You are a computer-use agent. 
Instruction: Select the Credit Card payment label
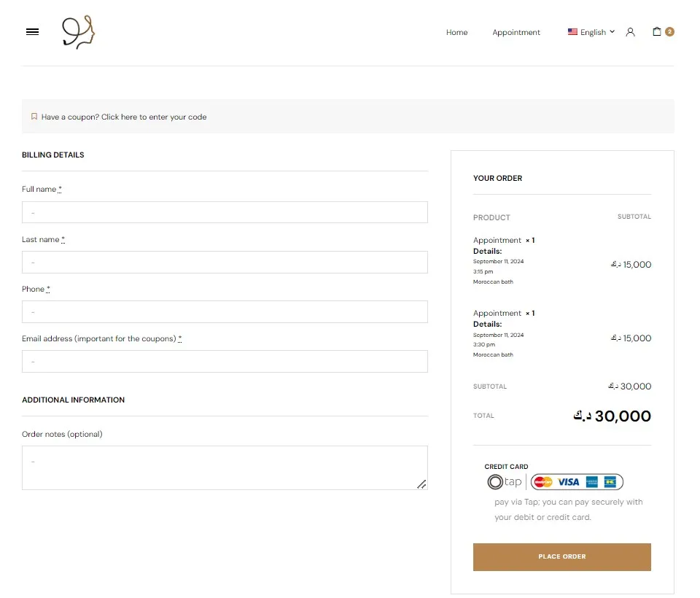[506, 467]
